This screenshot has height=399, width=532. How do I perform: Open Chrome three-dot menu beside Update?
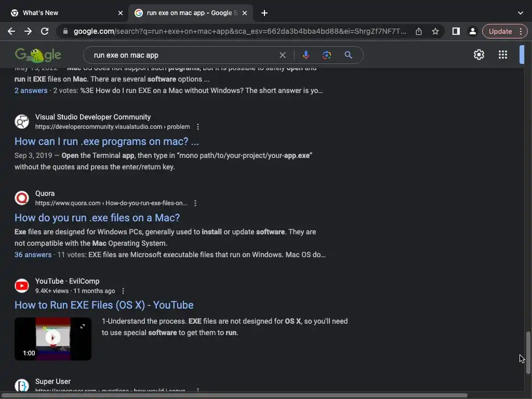click(521, 31)
